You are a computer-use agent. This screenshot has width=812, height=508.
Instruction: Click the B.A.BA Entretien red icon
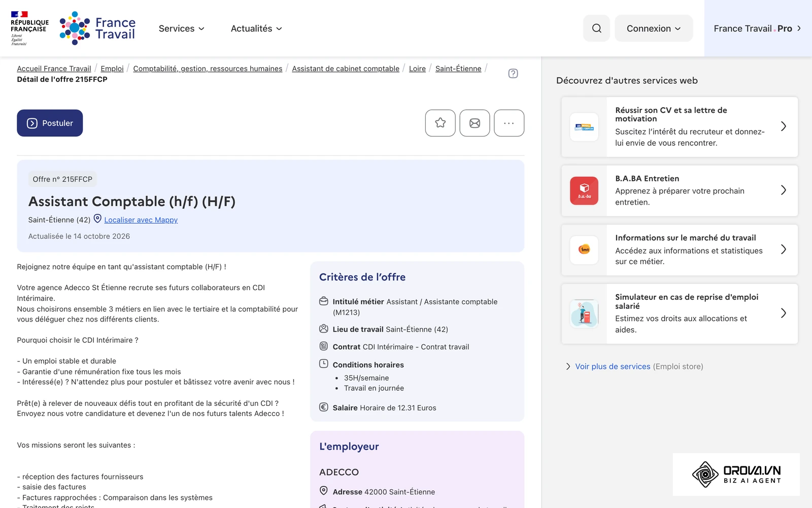[x=584, y=190]
